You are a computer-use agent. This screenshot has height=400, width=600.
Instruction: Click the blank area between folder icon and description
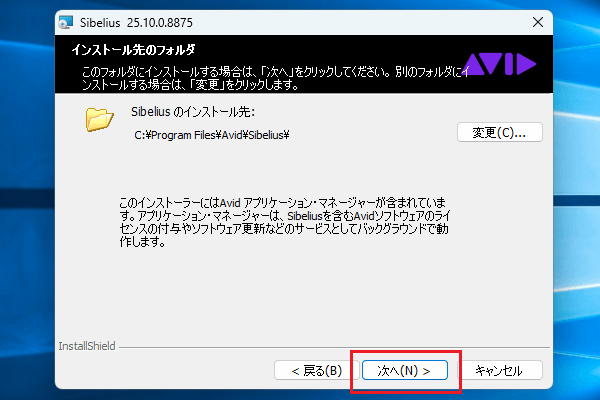coord(300,167)
